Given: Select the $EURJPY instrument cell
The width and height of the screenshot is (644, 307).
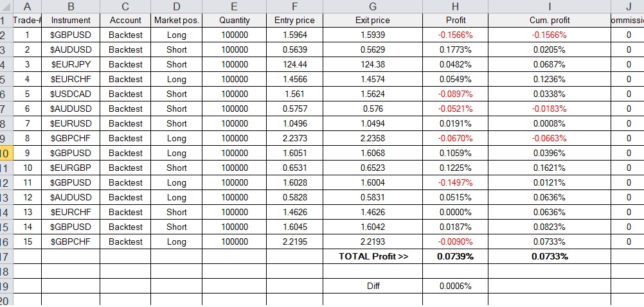Looking at the screenshot, I should [71, 64].
